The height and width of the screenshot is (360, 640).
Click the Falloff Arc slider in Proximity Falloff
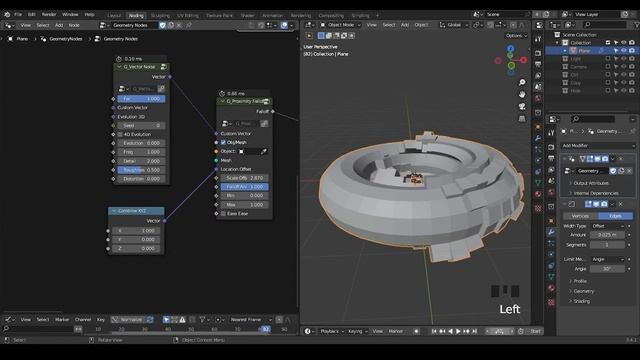pyautogui.click(x=244, y=187)
